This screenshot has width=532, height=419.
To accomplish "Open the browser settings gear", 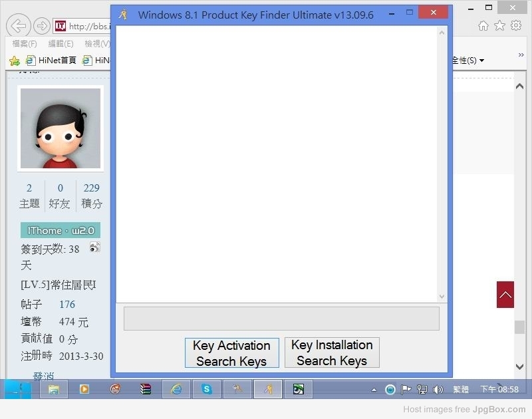I will pos(516,26).
